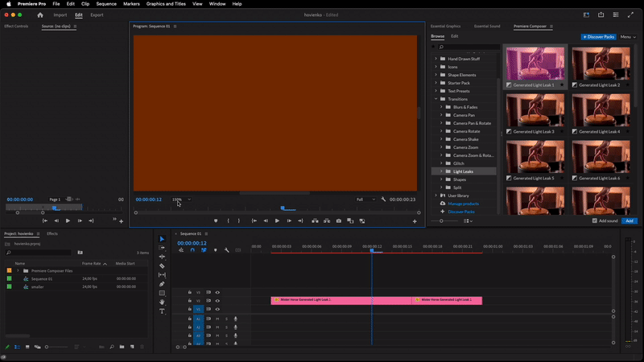The width and height of the screenshot is (644, 362).
Task: Select the Type tool
Action: tap(162, 311)
